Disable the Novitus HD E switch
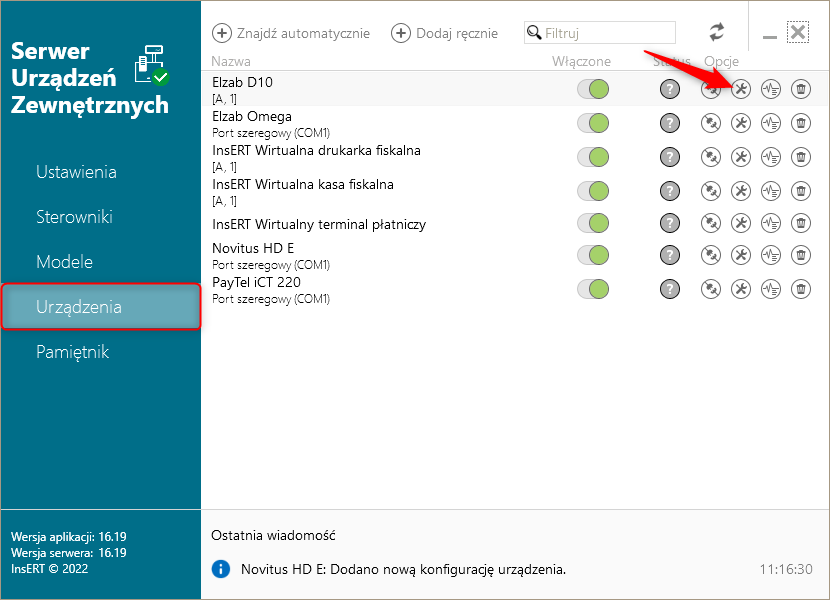The height and width of the screenshot is (600, 830). [593, 255]
